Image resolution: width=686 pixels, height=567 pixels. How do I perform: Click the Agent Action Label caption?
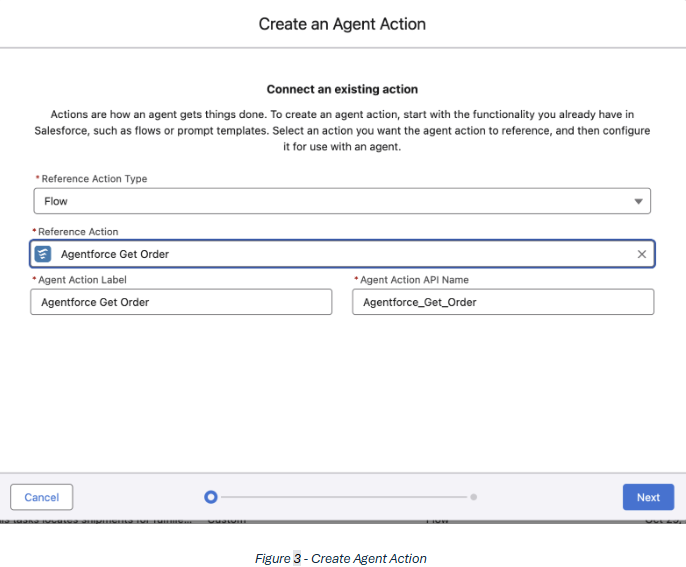point(82,280)
